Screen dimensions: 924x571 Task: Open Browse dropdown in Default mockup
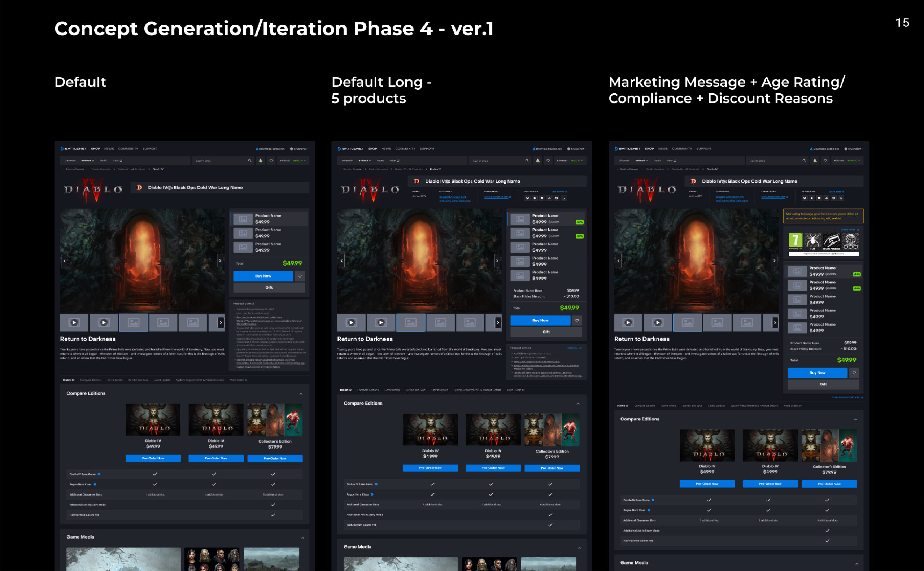[x=88, y=161]
